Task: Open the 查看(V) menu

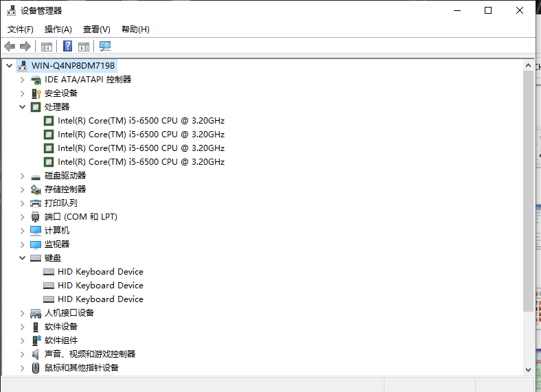Action: tap(97, 30)
